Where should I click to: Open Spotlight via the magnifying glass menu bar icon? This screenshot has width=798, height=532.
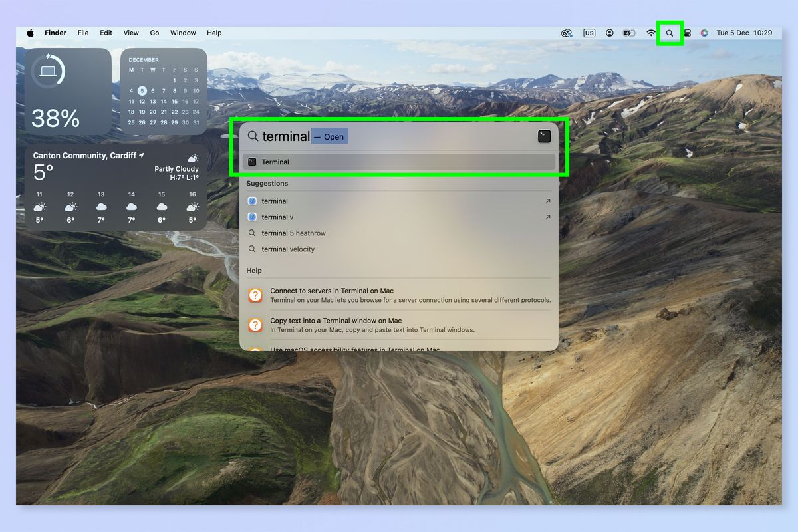670,33
